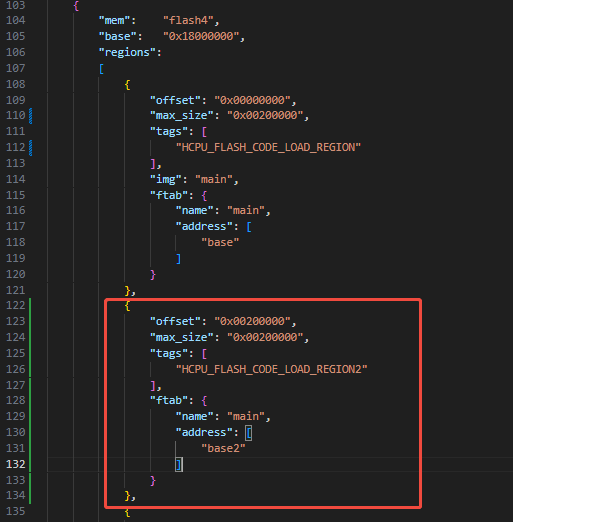Click "HCPU_FLASH_CODE_LOAD_REGION" tag on line 112

[x=268, y=147]
